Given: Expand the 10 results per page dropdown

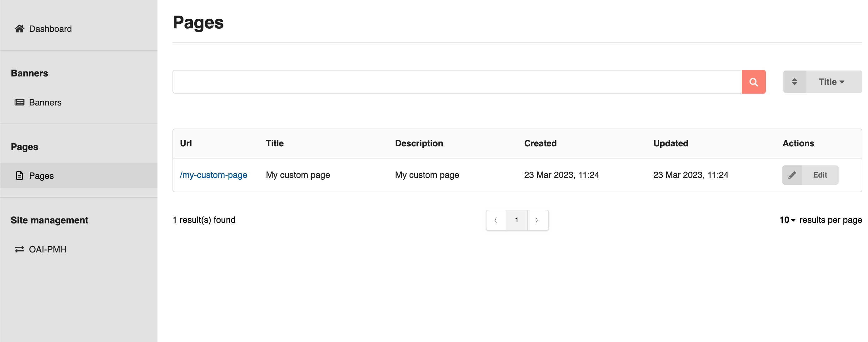Looking at the screenshot, I should pos(787,220).
